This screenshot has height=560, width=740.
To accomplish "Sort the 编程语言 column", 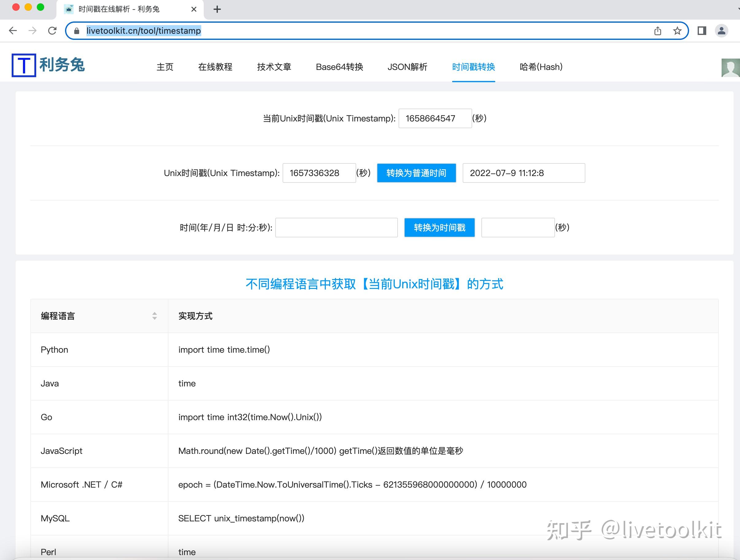I will [x=154, y=316].
